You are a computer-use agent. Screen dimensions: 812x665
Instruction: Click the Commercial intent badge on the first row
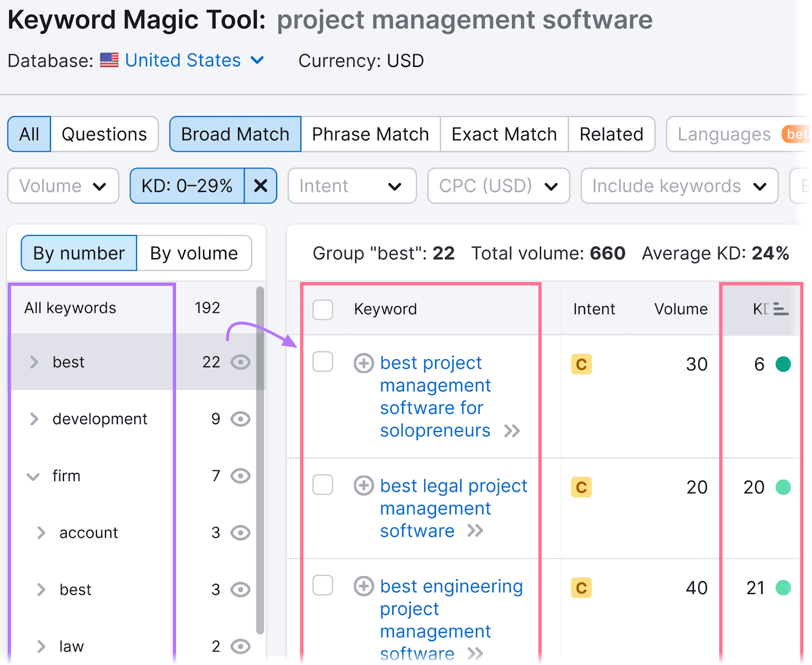tap(582, 364)
